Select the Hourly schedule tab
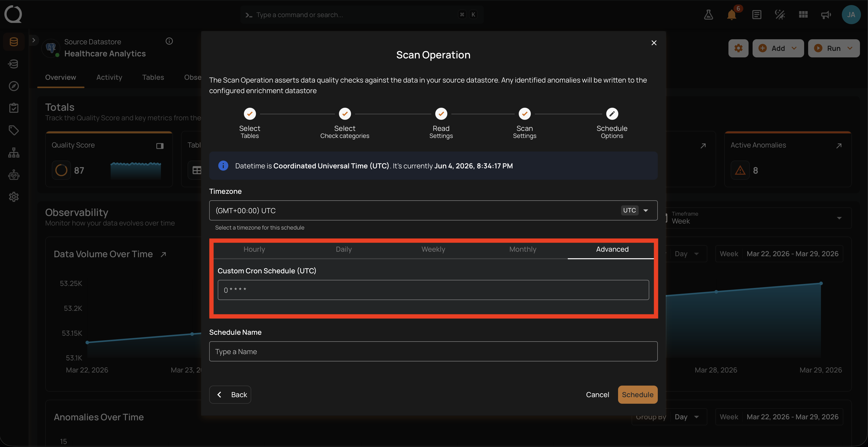Viewport: 868px width, 447px height. 254,249
